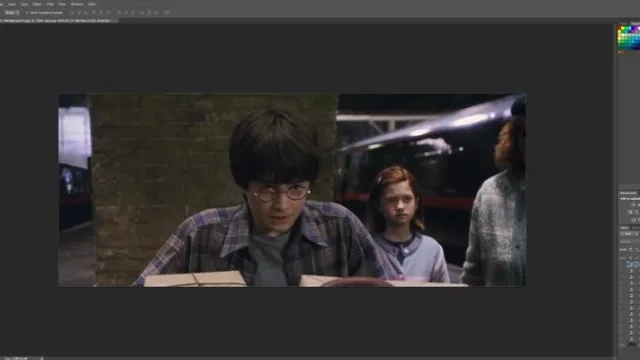The height and width of the screenshot is (360, 640).
Task: Switch to the Adjustments panel tab
Action: pos(628,193)
